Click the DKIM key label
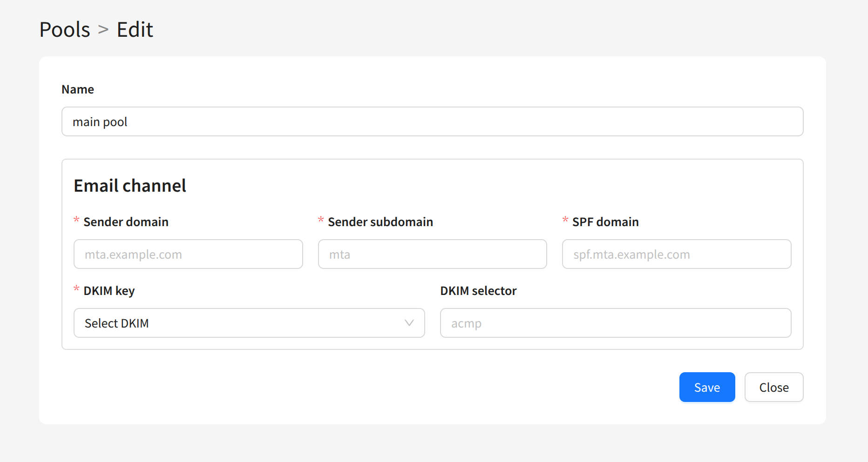This screenshot has width=868, height=462. [109, 291]
